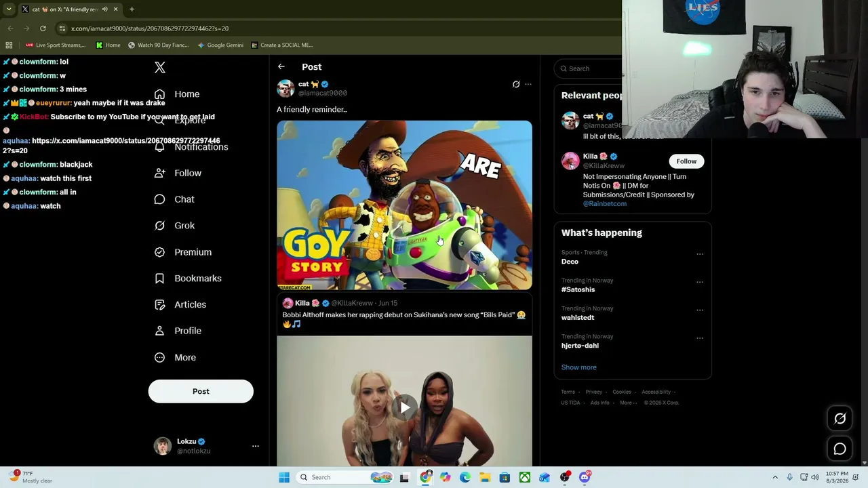
Task: Open Notifications in the X sidebar
Action: (x=191, y=147)
